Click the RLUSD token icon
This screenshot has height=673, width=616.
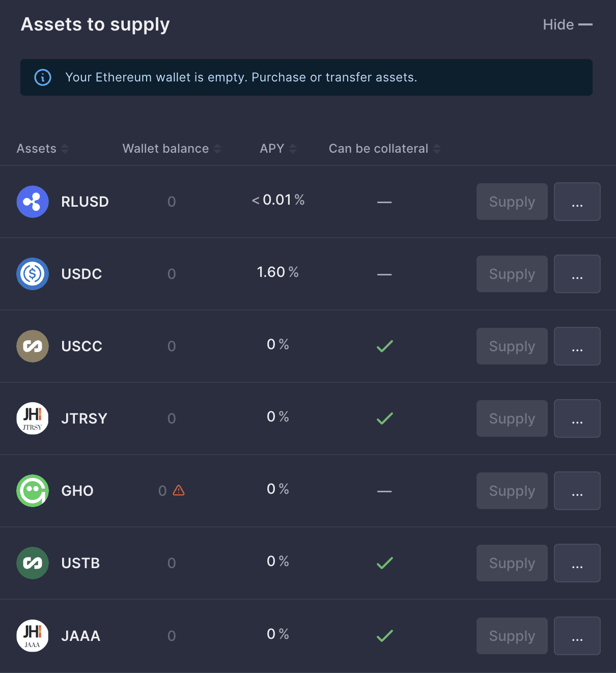(33, 202)
